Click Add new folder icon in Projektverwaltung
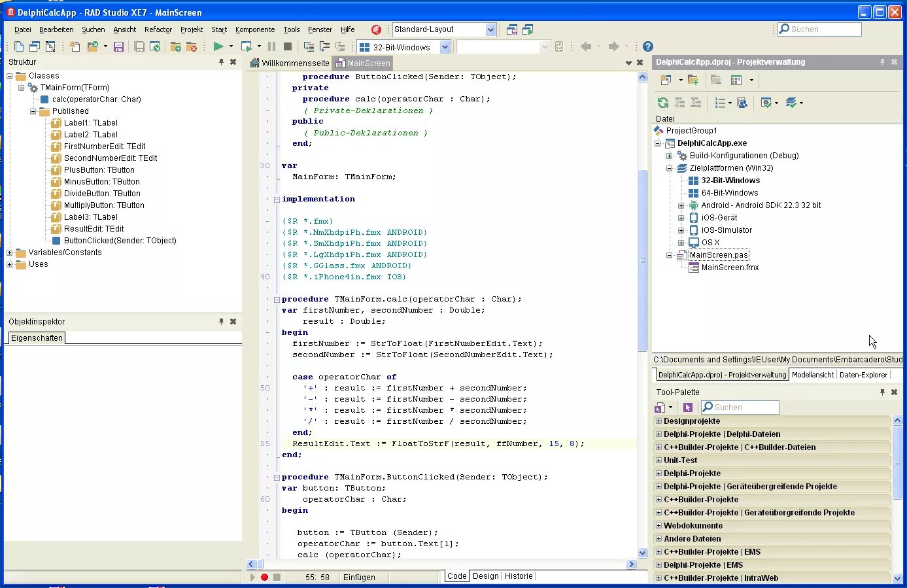This screenshot has height=588, width=907. click(x=693, y=80)
